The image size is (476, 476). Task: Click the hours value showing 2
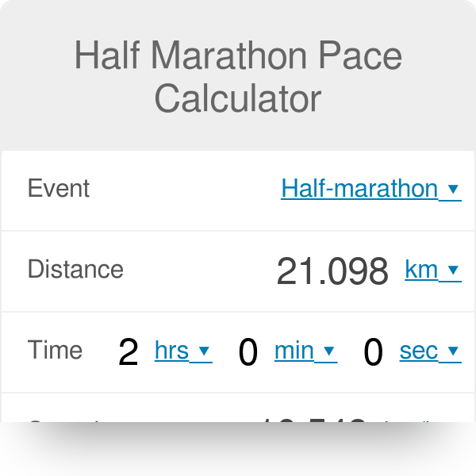click(128, 352)
